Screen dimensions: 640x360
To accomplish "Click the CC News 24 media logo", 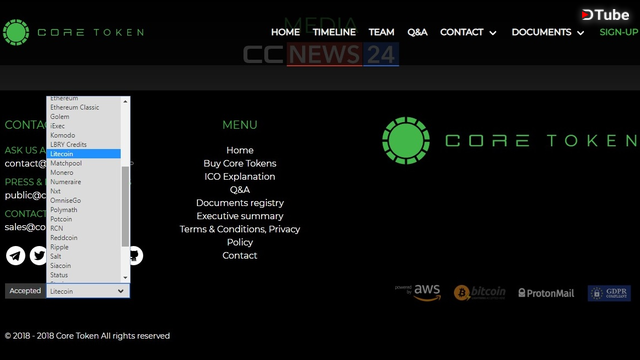I will (321, 54).
